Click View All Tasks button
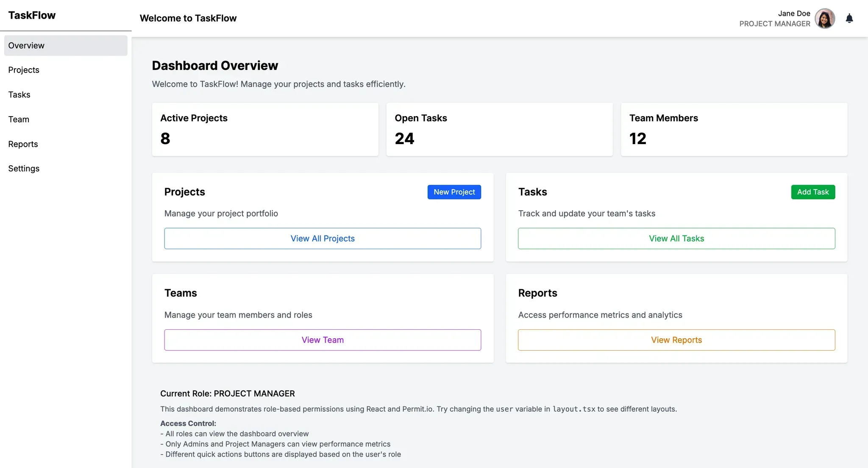The width and height of the screenshot is (868, 468). point(676,239)
